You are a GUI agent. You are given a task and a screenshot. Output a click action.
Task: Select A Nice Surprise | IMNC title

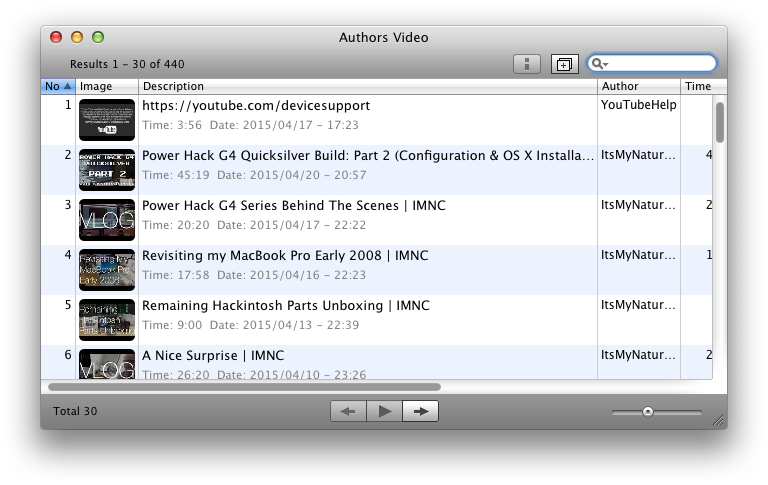coord(213,356)
